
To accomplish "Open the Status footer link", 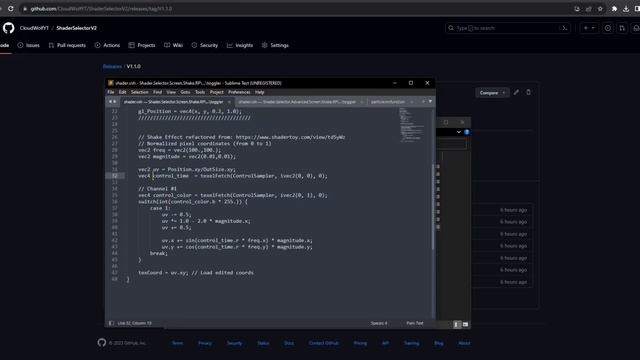I will (x=263, y=343).
